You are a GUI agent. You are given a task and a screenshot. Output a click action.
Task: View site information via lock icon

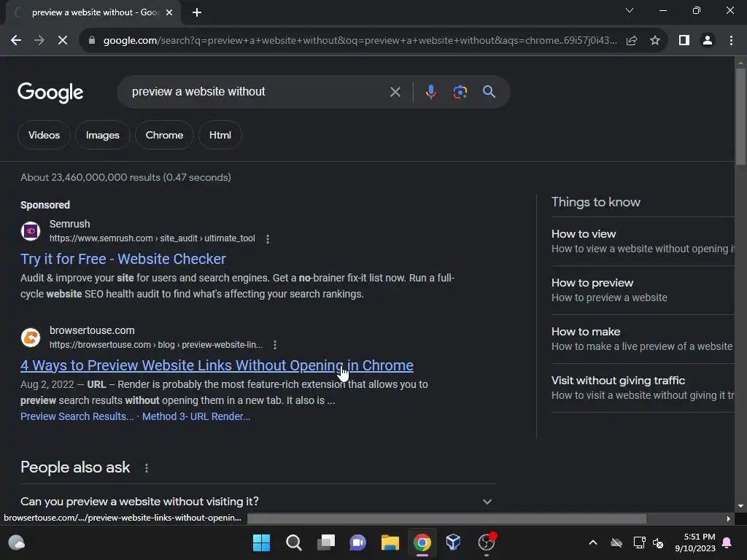92,41
